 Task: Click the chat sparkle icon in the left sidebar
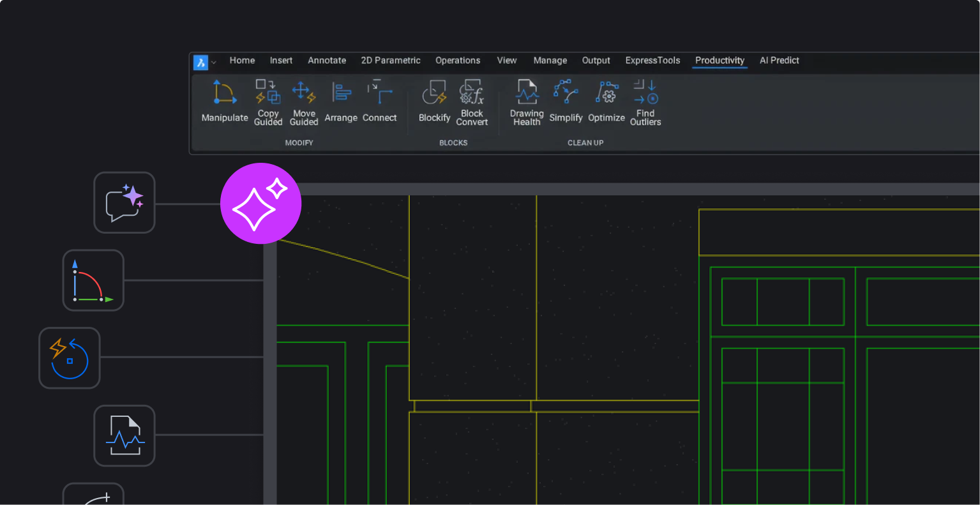click(124, 202)
